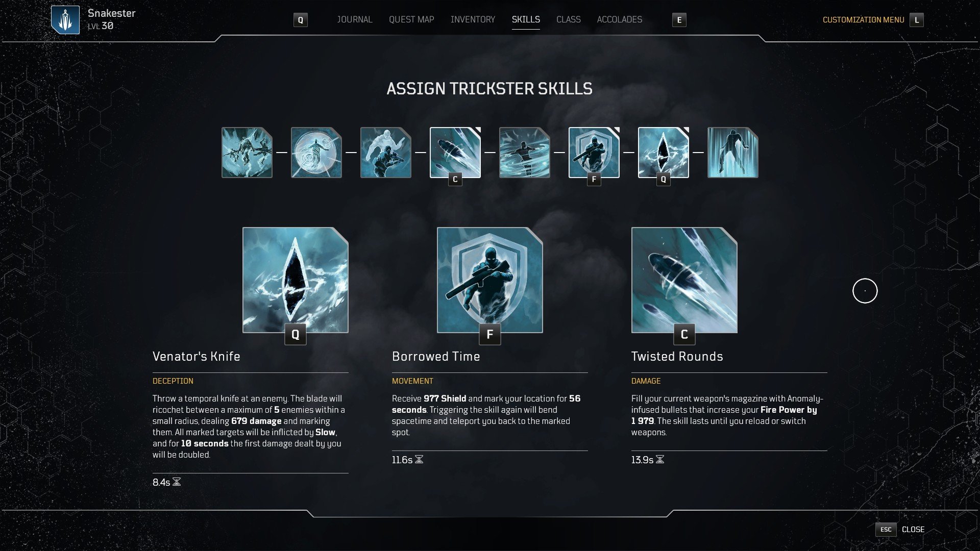Click the Borrowed Time shield icon marked F
Image resolution: width=980 pixels, height=551 pixels.
coord(594,153)
